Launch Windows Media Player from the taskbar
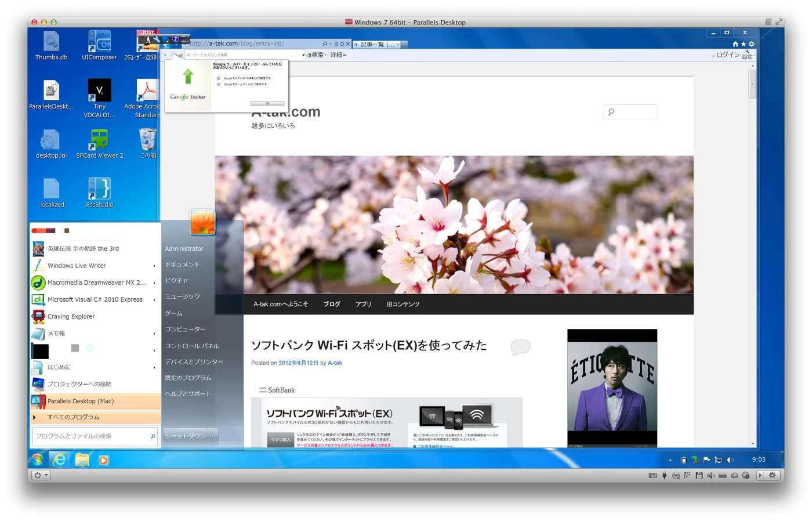812x521 pixels. [x=104, y=460]
